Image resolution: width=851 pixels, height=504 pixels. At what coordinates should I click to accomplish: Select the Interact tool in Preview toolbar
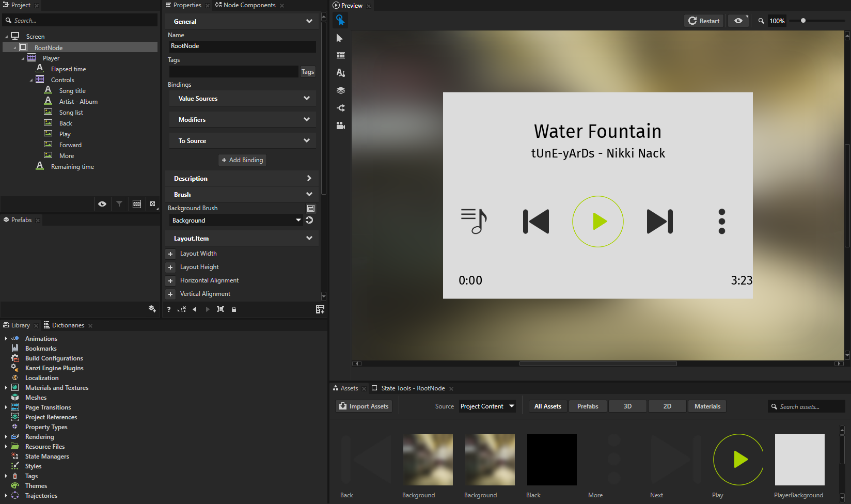click(340, 20)
